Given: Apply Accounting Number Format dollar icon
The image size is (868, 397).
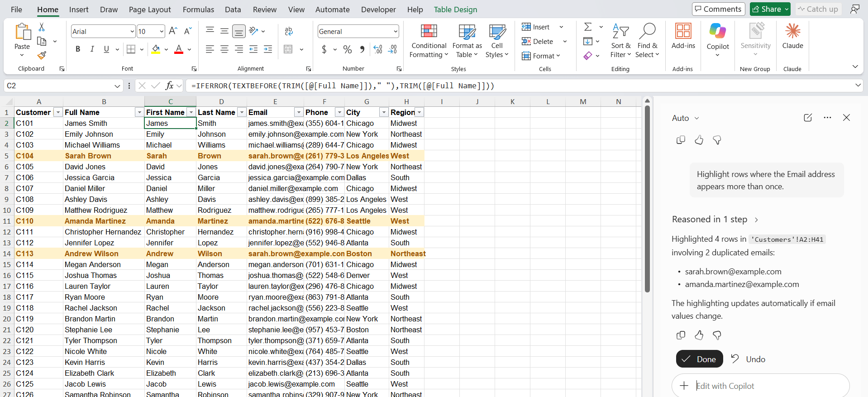Looking at the screenshot, I should [324, 49].
